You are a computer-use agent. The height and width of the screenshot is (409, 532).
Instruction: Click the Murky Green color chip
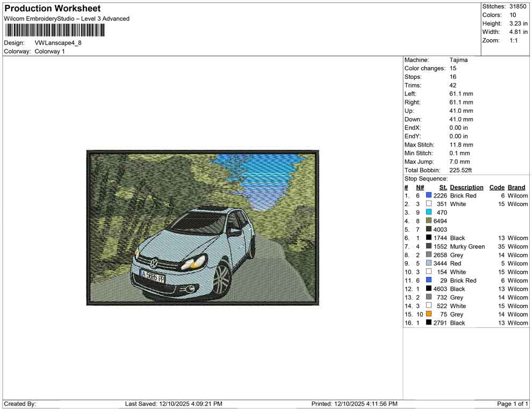coord(428,246)
